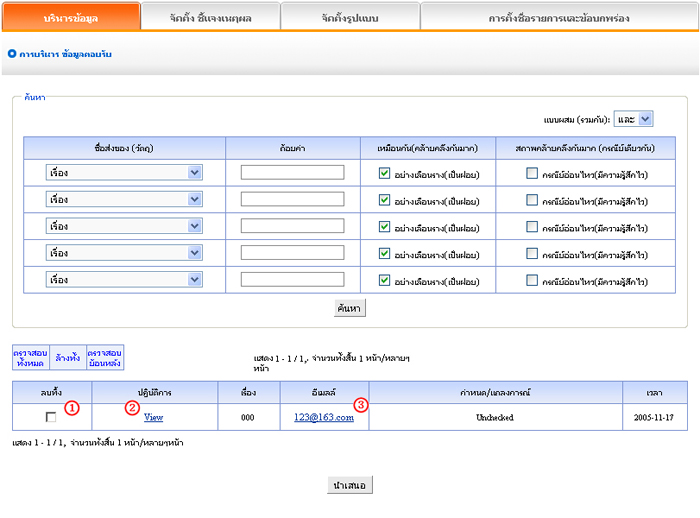The image size is (700, 518).
Task: Click the ตรวจสอบย้อนหลัง invert check button
Action: coord(105,358)
